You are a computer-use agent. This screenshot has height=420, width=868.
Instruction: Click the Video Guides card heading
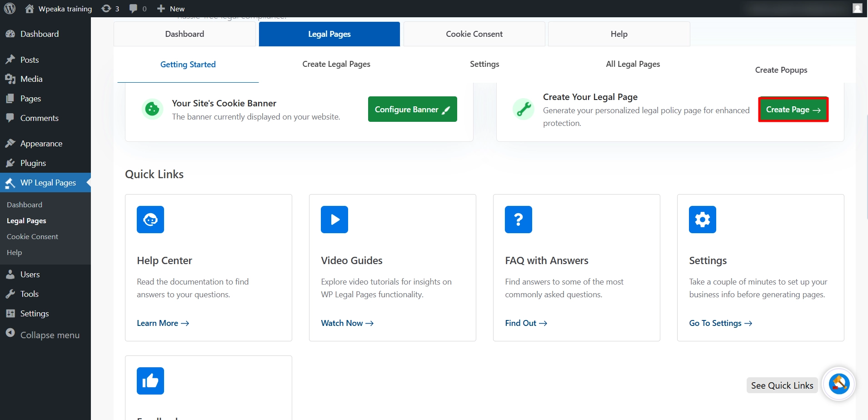click(352, 260)
